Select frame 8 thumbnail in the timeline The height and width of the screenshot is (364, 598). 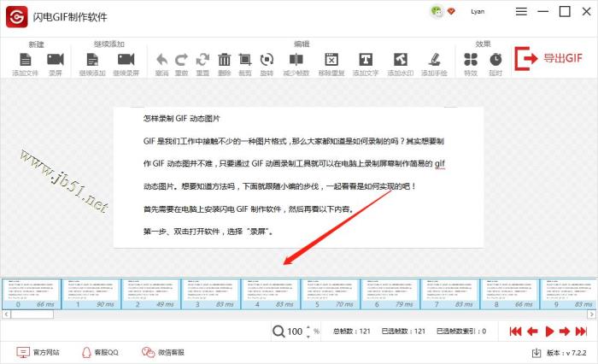pyautogui.click(x=510, y=294)
